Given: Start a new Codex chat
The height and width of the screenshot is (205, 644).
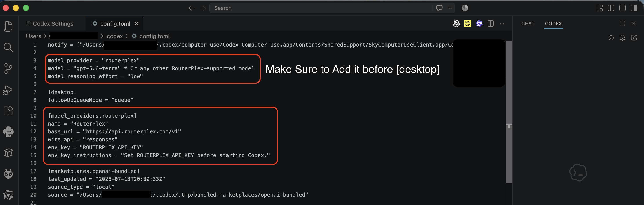Looking at the screenshot, I should pyautogui.click(x=634, y=38).
